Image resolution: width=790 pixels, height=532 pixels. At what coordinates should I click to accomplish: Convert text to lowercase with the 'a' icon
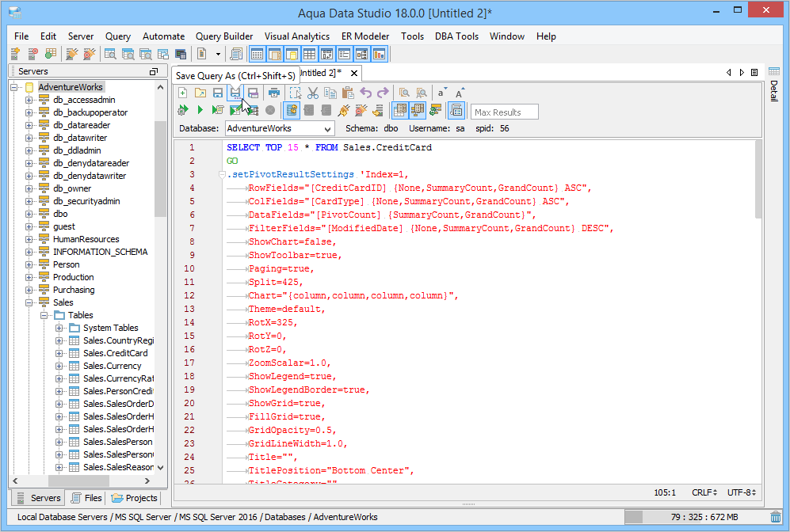442,93
